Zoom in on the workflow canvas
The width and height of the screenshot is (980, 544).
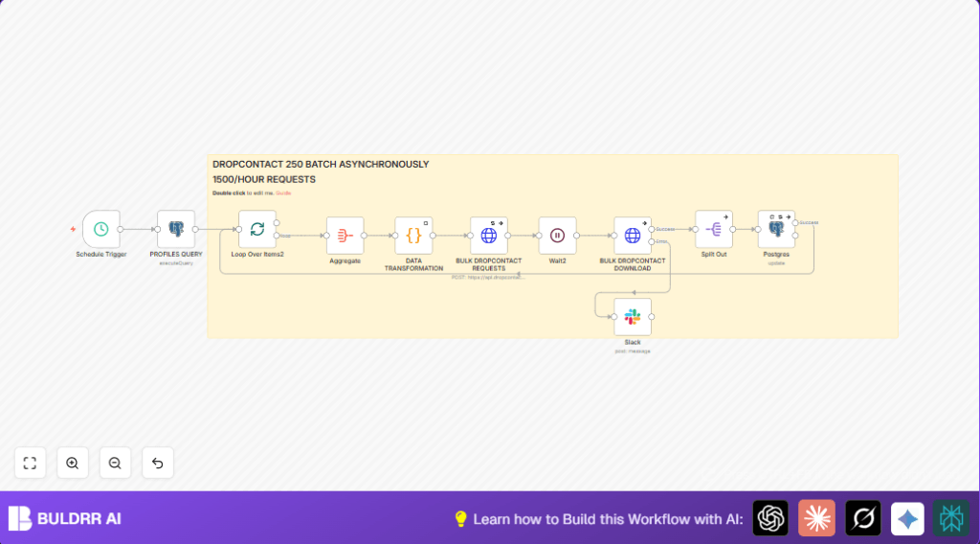click(73, 463)
